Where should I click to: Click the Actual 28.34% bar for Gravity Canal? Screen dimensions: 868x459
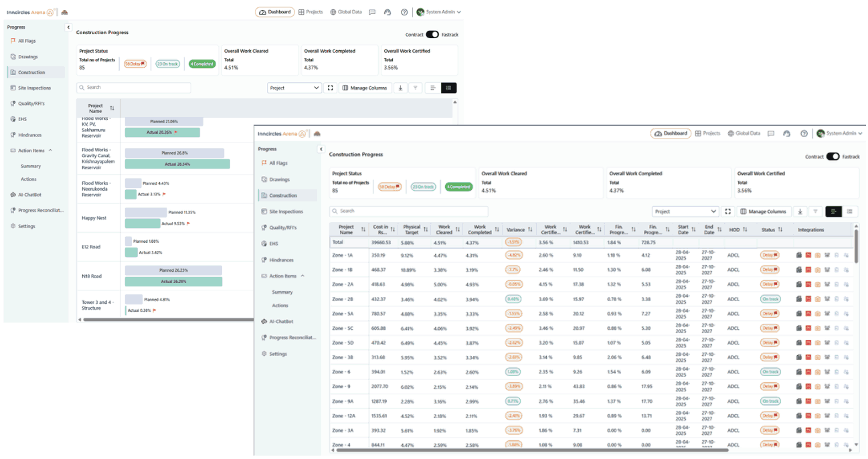pos(177,164)
